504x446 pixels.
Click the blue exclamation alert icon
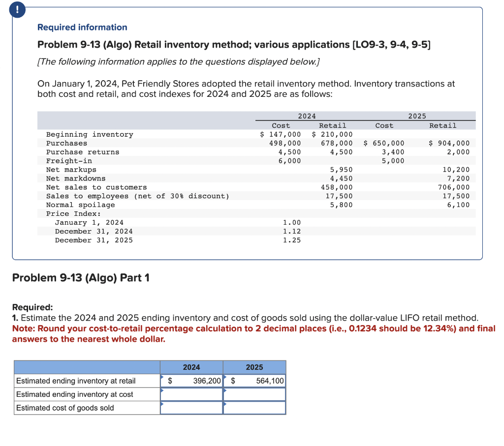point(17,10)
